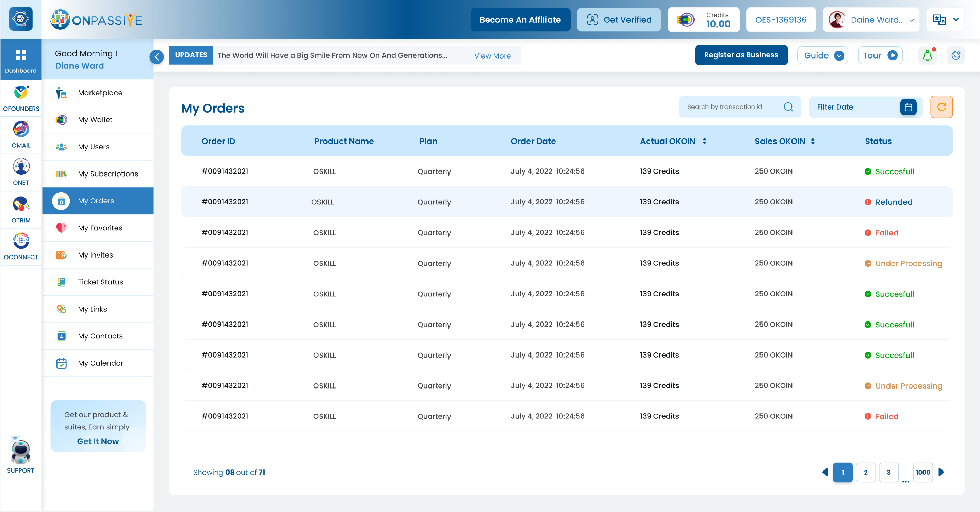
Task: Click Get Verified button
Action: pyautogui.click(x=619, y=19)
